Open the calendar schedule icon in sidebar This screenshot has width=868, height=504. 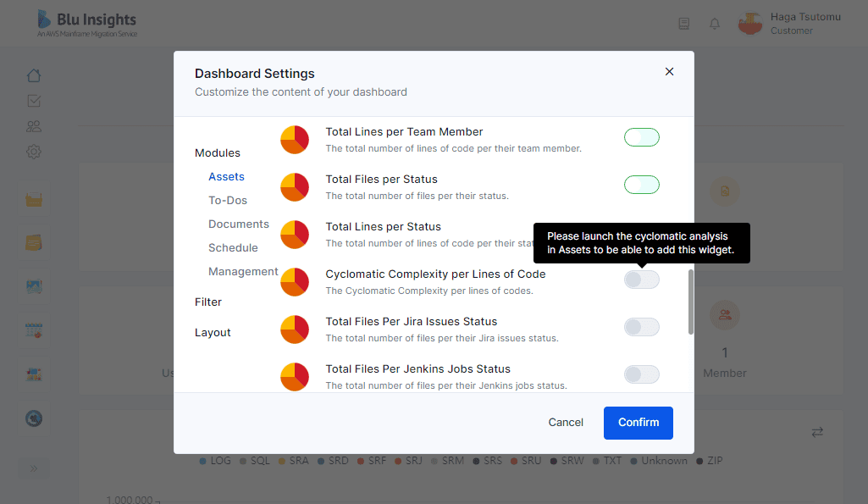point(34,330)
